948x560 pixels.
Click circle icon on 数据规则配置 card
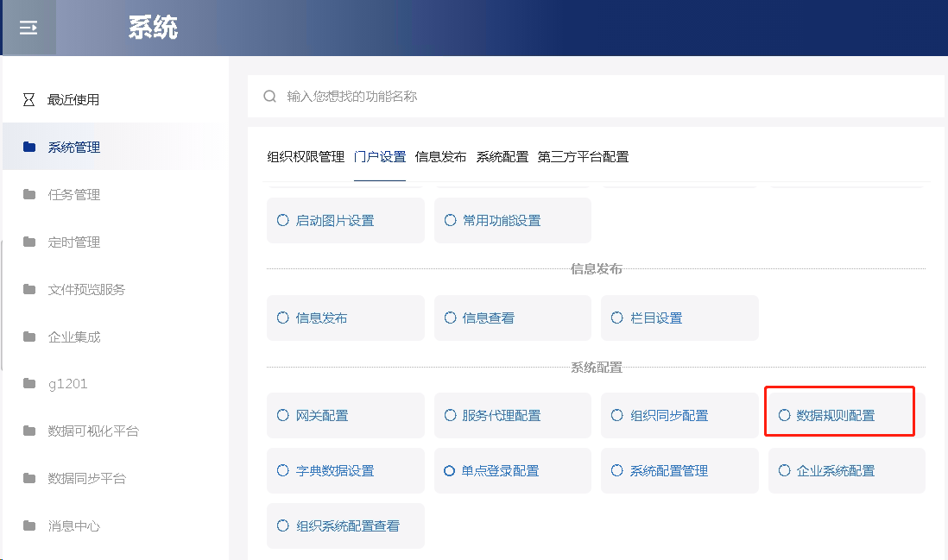(x=784, y=415)
